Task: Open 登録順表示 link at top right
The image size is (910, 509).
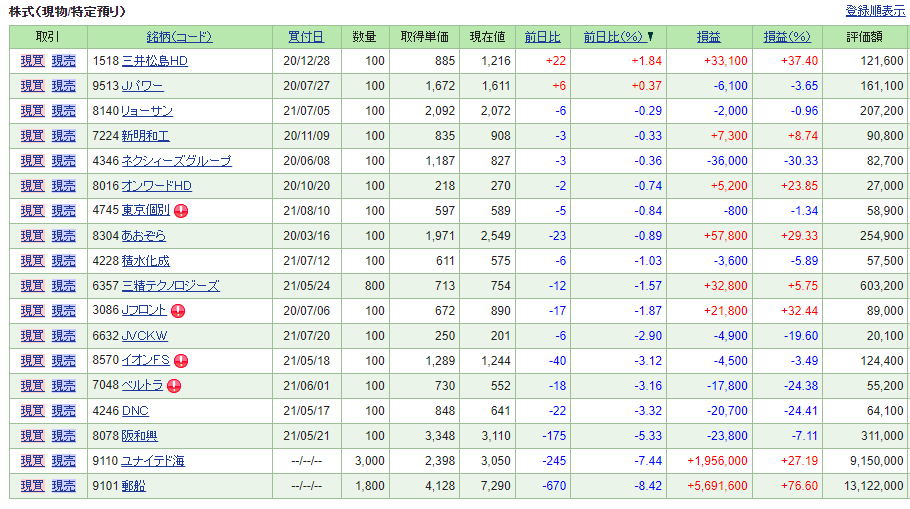Action: pos(875,11)
